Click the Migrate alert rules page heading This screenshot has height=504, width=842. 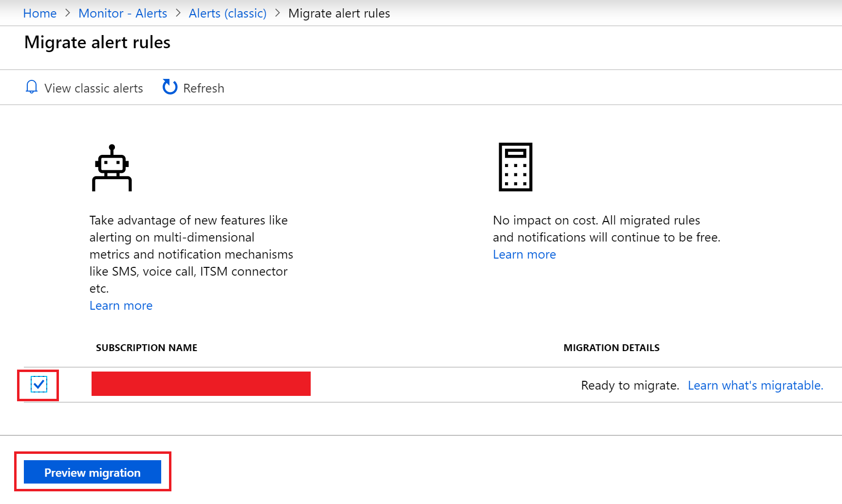[97, 42]
